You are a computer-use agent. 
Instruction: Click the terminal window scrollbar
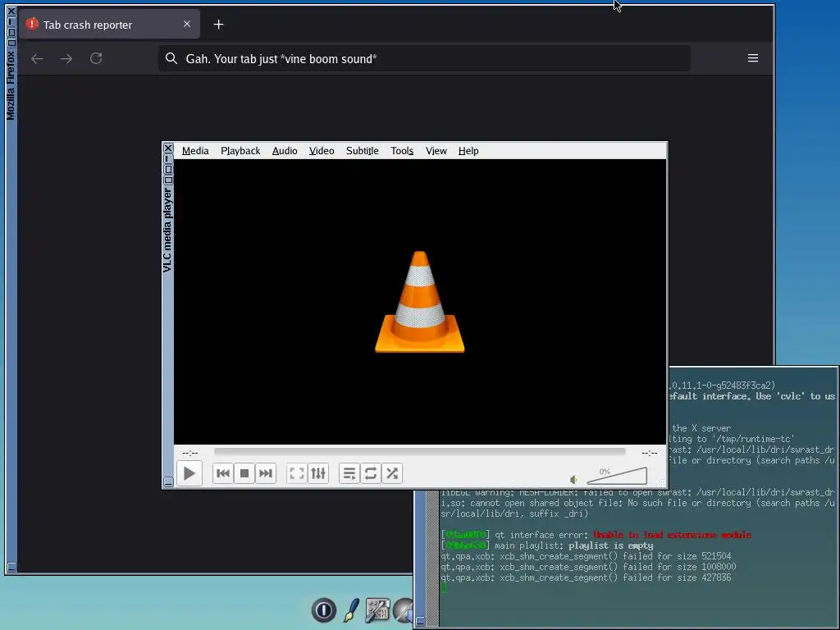coord(432,557)
